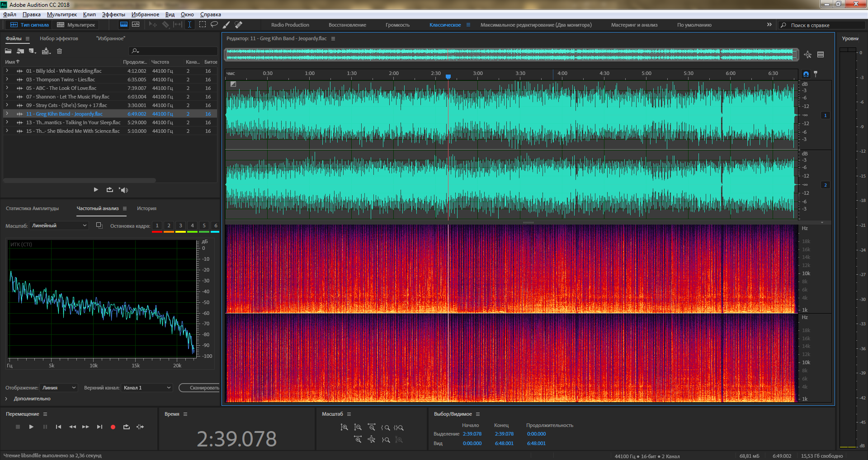This screenshot has height=460, width=868.
Task: Open the Верхний канал dropdown
Action: [x=147, y=388]
